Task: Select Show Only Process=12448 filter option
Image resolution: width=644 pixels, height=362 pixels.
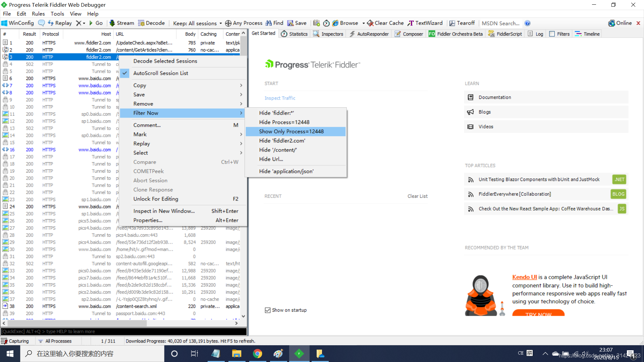Action: click(x=291, y=131)
